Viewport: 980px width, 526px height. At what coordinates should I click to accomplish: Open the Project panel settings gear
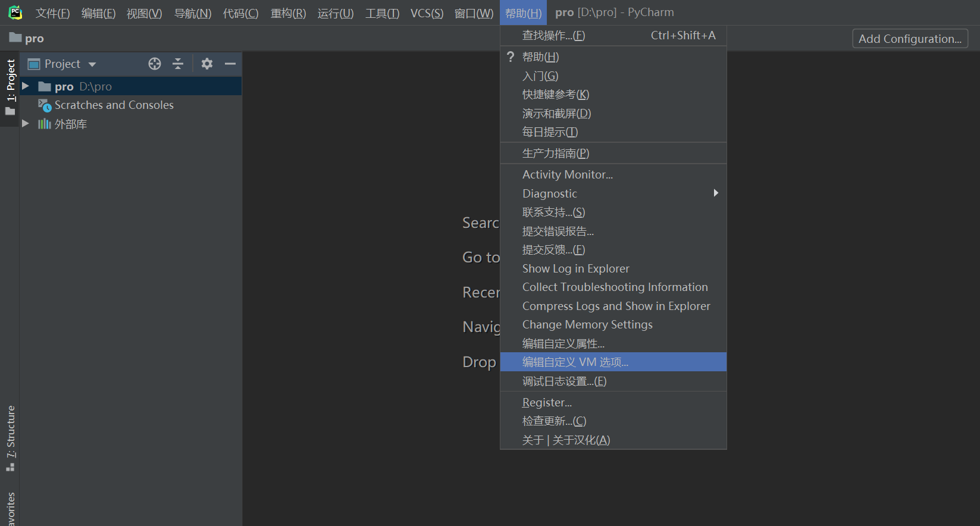point(207,64)
